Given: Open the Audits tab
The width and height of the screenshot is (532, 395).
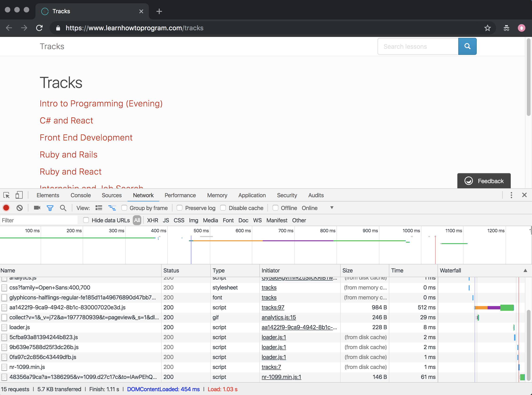Looking at the screenshot, I should 316,195.
